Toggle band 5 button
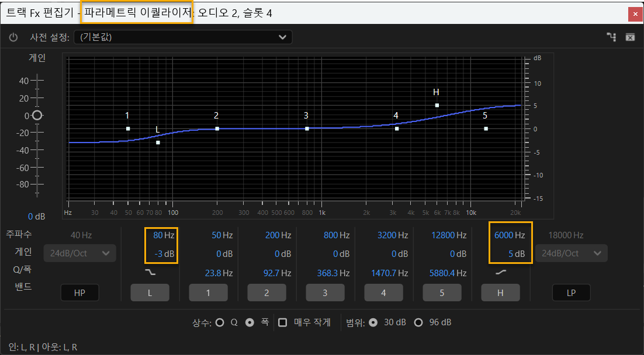 click(442, 293)
